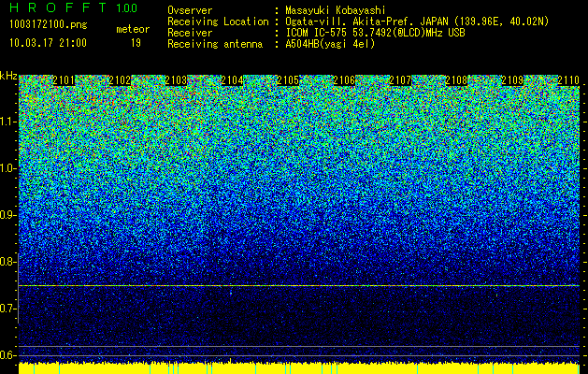The image size is (588, 374).
Task: Click the A504HB(yagi 4el) antenna text
Action: (x=330, y=44)
